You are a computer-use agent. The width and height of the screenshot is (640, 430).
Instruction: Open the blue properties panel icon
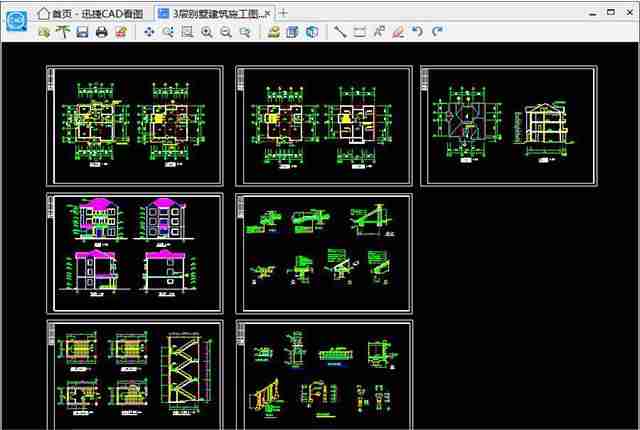click(292, 31)
